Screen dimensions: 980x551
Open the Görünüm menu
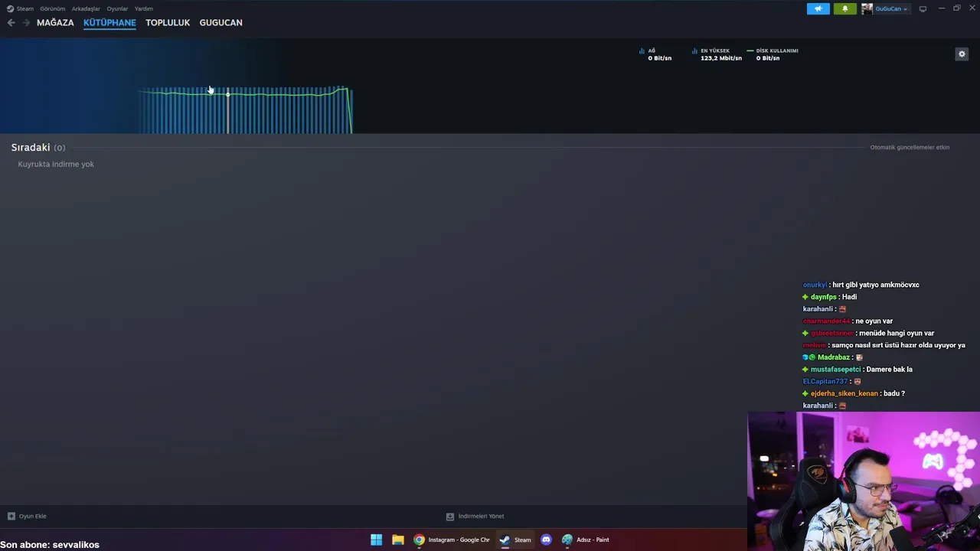point(53,8)
